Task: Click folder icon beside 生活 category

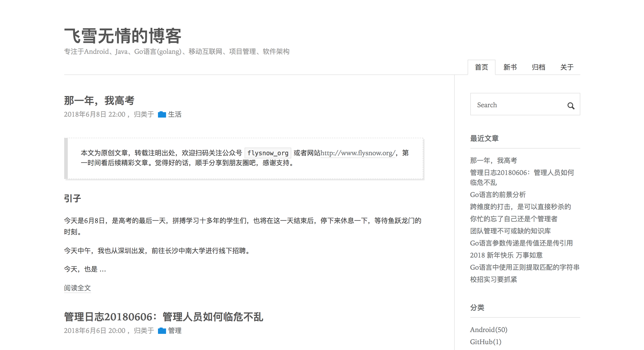Action: [162, 114]
